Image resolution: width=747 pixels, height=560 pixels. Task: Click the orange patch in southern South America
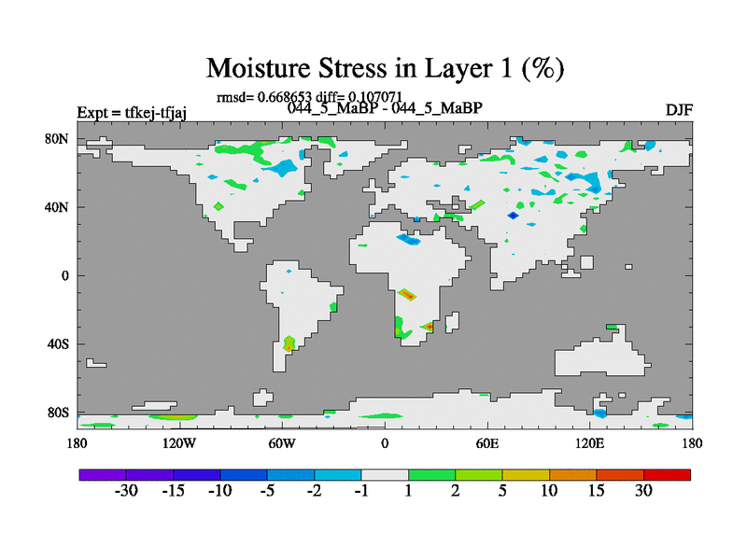(x=289, y=343)
